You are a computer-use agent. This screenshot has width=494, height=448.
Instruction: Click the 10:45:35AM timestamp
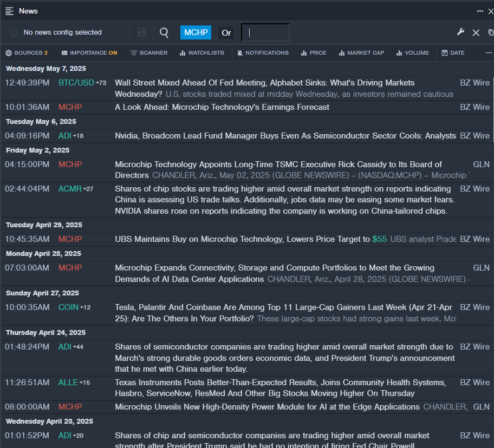tap(27, 239)
